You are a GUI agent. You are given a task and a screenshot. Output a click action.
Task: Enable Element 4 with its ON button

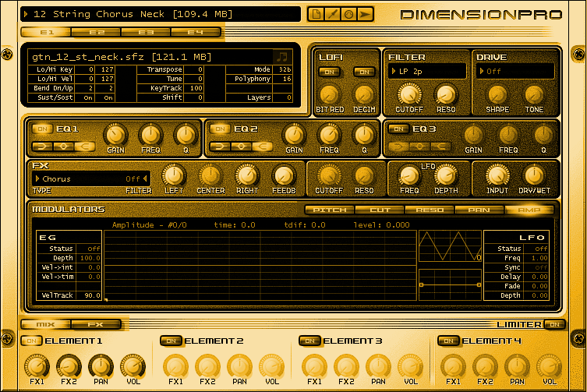point(448,341)
